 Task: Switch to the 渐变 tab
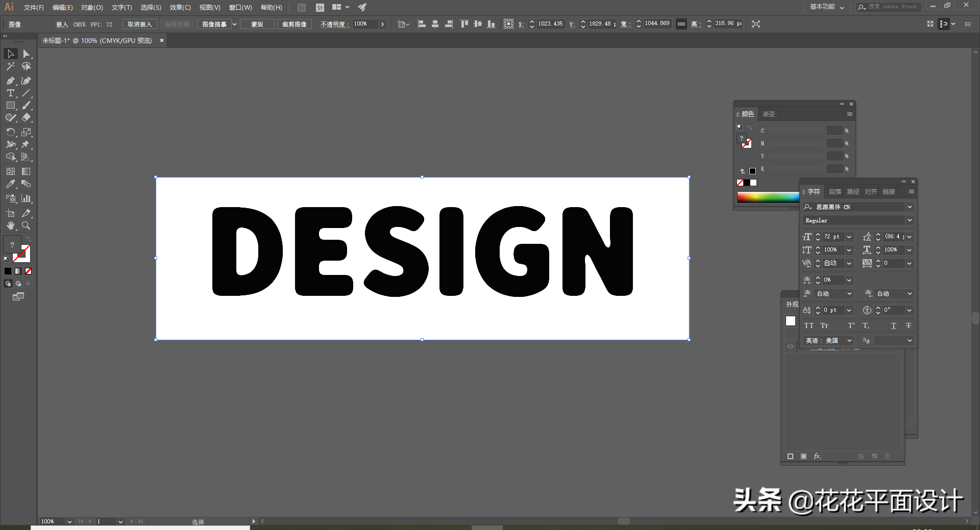tap(769, 114)
